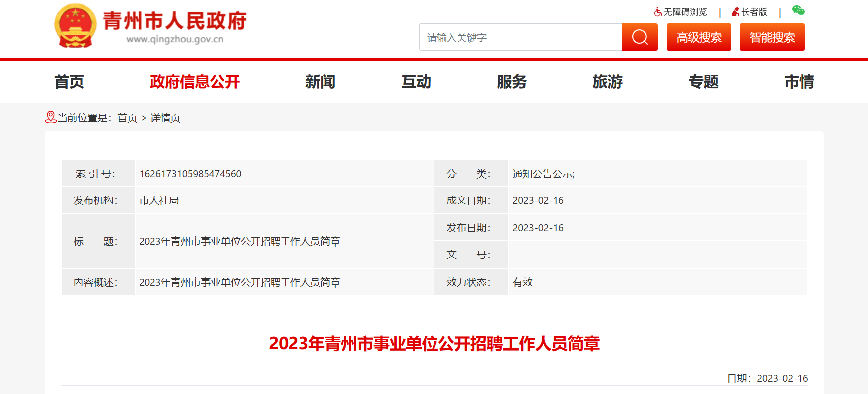Click the summary text in 内容概述 row
868x394 pixels.
[x=240, y=282]
